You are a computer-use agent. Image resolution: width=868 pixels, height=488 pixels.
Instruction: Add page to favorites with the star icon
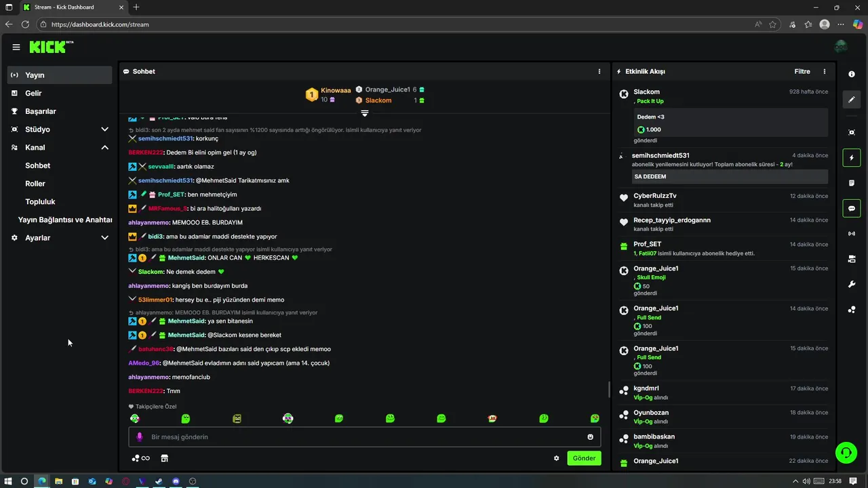click(x=773, y=24)
